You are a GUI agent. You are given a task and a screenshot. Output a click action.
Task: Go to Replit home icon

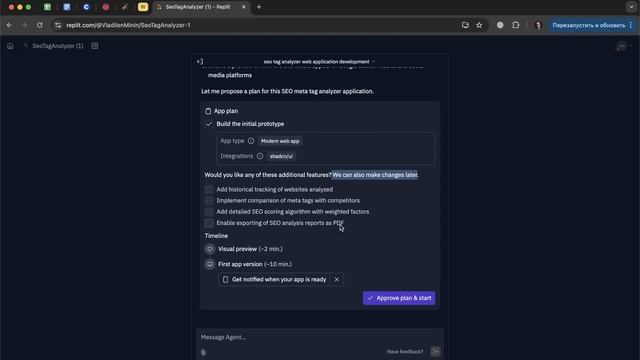tap(10, 46)
